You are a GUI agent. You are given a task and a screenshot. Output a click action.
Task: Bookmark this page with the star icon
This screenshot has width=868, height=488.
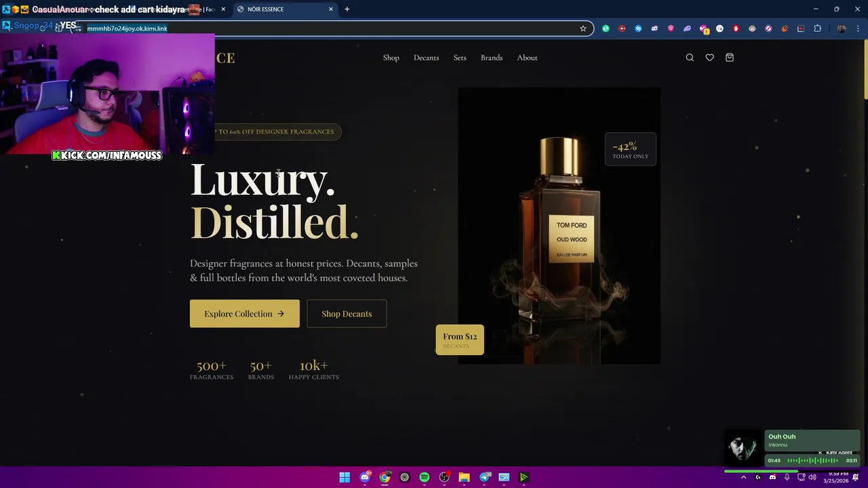583,28
